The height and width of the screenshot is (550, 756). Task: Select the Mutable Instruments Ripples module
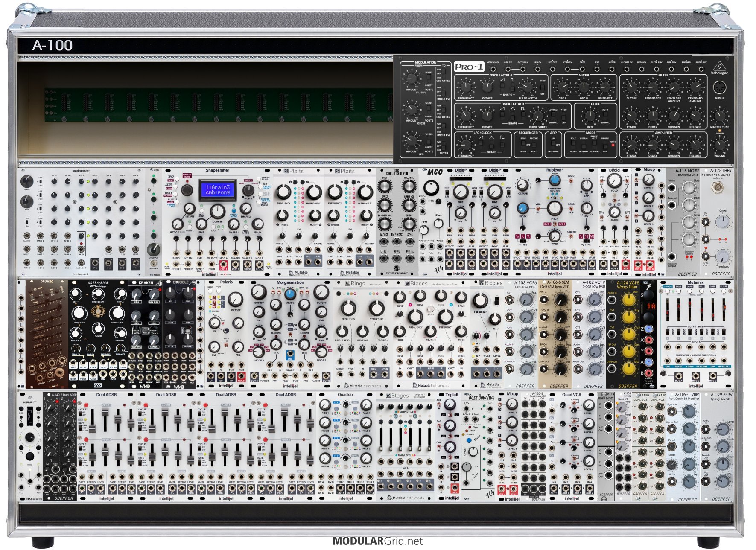[487, 334]
